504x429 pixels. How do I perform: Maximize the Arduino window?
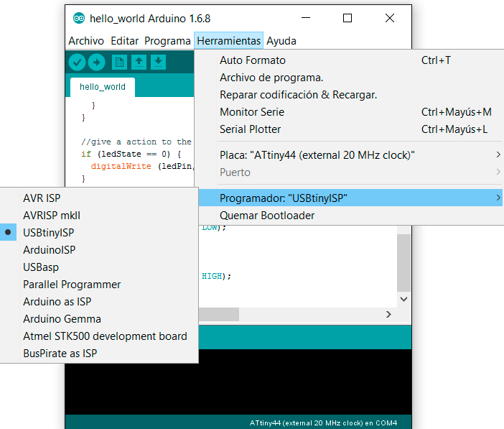(347, 18)
